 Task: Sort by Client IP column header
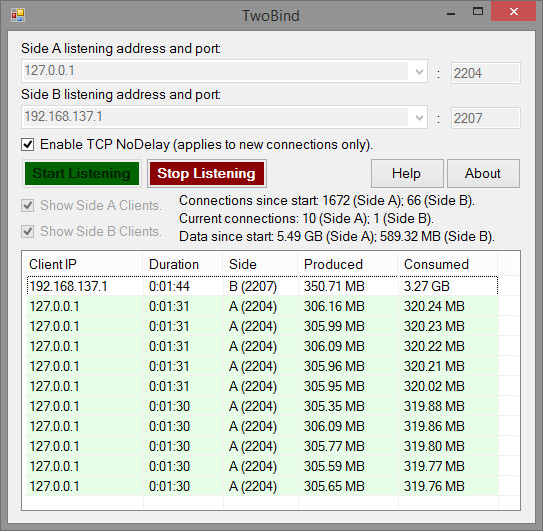(x=82, y=264)
